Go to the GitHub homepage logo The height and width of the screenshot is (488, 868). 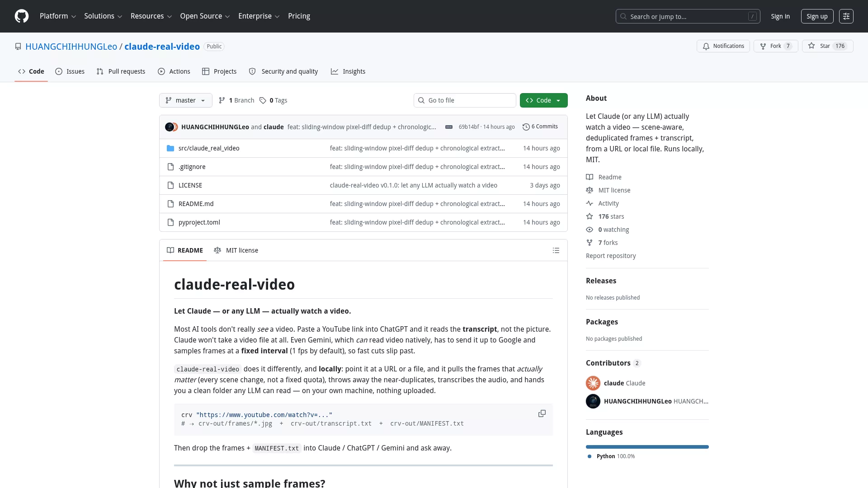[x=22, y=16]
